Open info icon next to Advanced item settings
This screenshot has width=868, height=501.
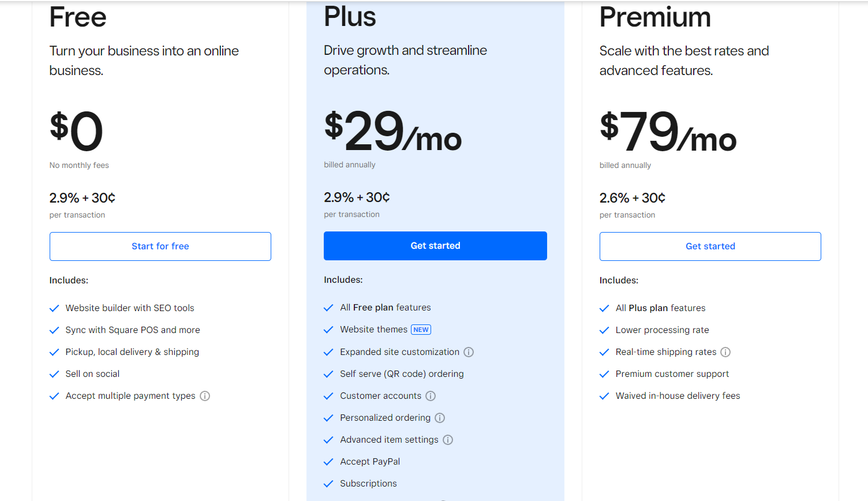click(x=448, y=440)
